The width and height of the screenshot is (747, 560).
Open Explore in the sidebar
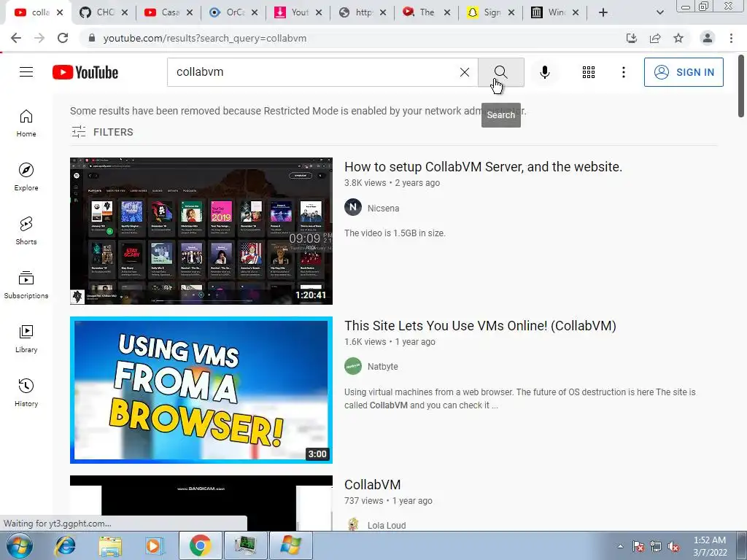pos(26,177)
